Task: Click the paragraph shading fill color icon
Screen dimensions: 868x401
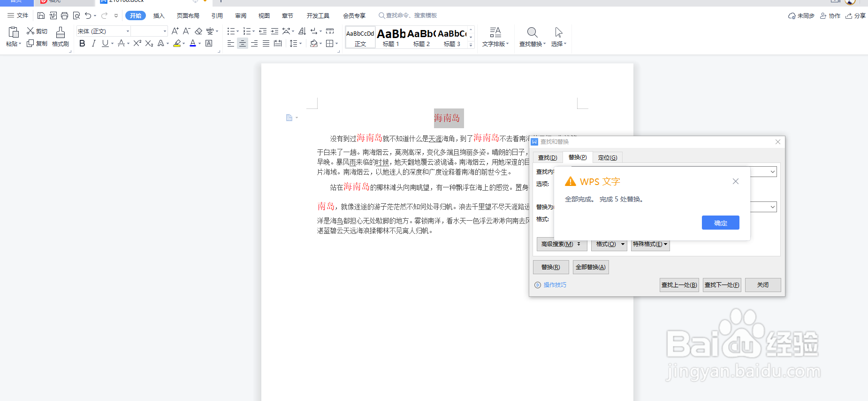Action: click(314, 43)
